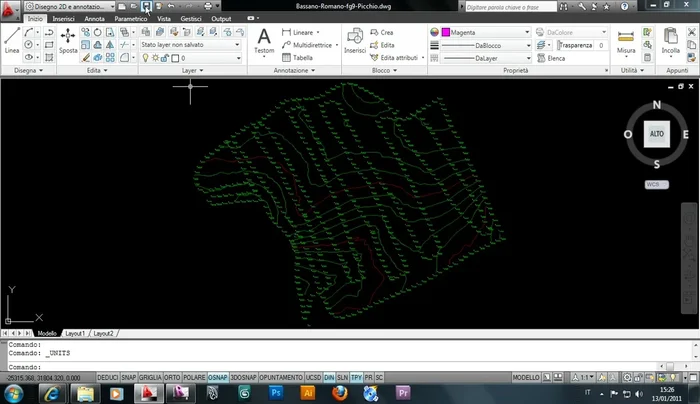This screenshot has height=404, width=700.
Task: Switch to the Output ribbon tab
Action: coord(221,19)
